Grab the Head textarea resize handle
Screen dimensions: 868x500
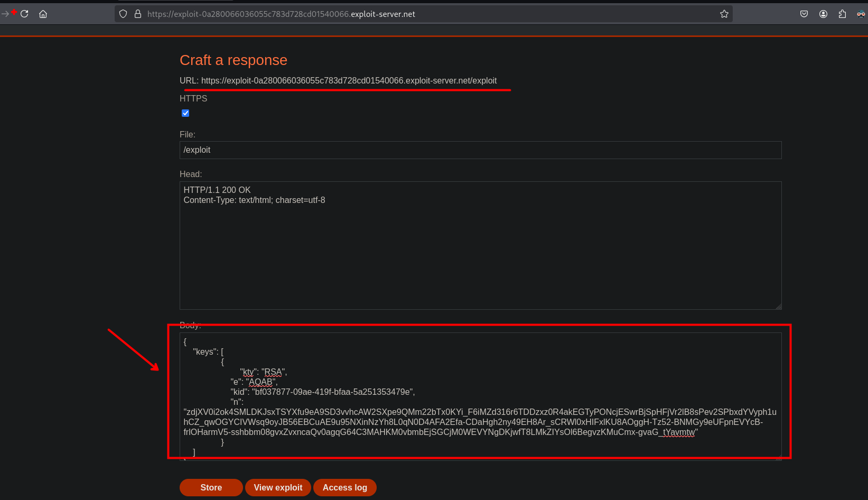(x=778, y=306)
